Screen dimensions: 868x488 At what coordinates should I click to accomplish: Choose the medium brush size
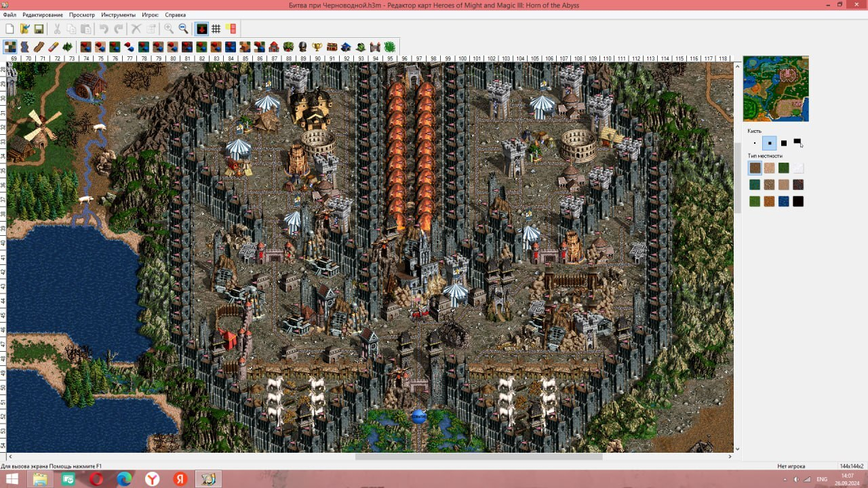(769, 143)
